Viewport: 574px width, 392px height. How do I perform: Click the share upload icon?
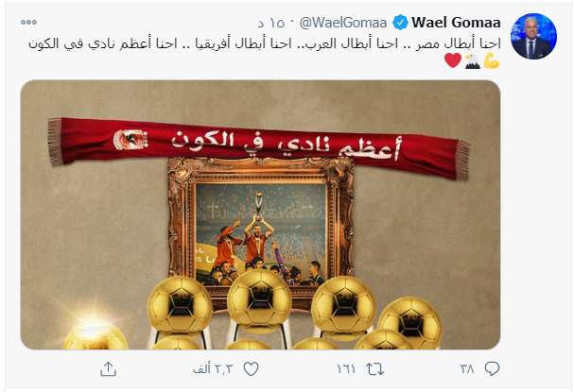tap(109, 369)
